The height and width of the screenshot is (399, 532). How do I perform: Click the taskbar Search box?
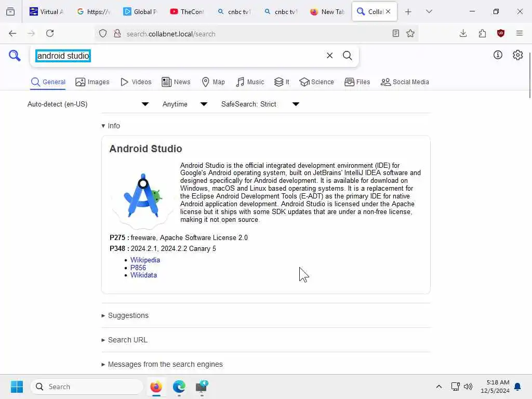pos(87,387)
